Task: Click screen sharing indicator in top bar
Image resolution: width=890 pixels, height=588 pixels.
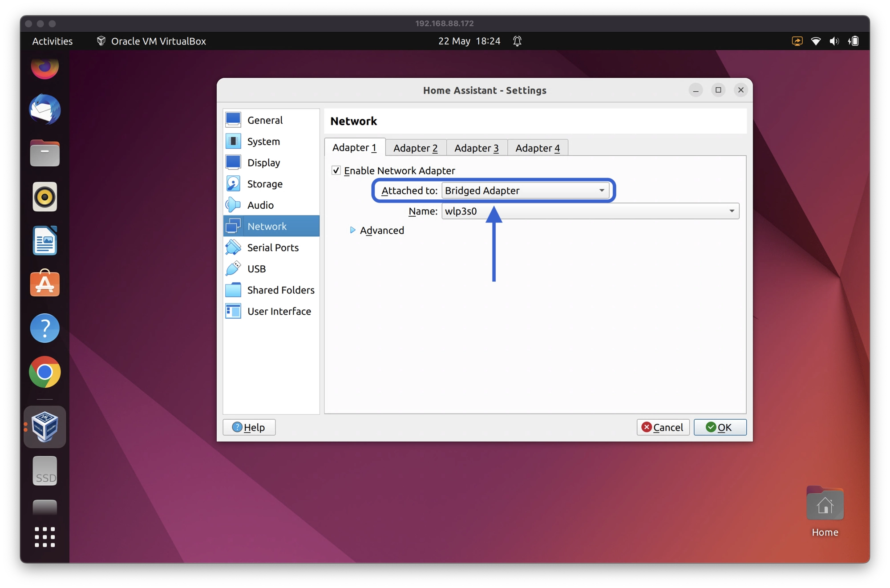Action: pyautogui.click(x=797, y=41)
